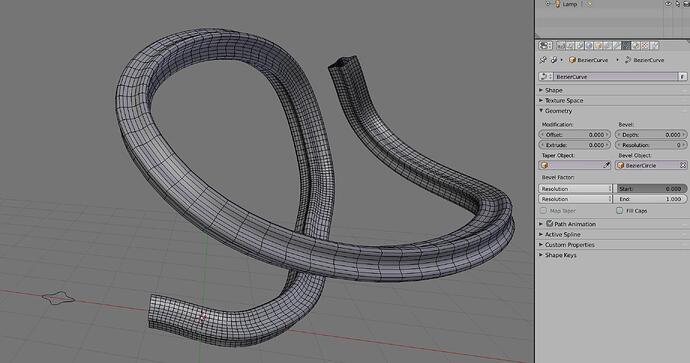Expand the Lamp row in the outliner
Viewport: 690px width, 363px height.
pos(548,4)
